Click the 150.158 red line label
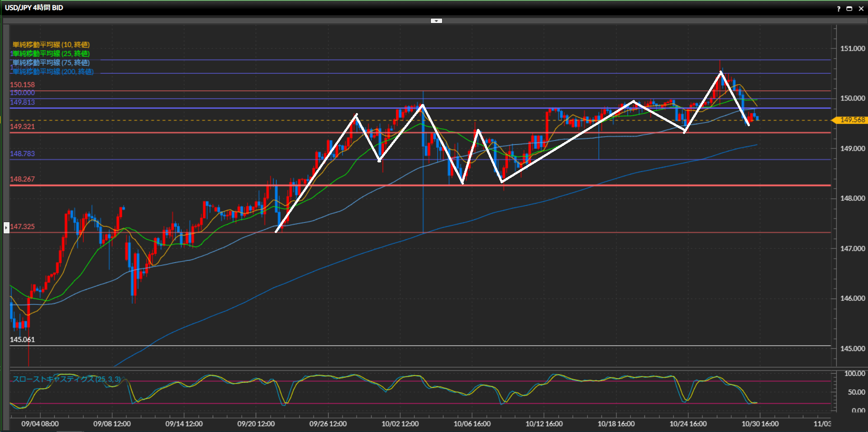This screenshot has height=432, width=868. tap(22, 85)
